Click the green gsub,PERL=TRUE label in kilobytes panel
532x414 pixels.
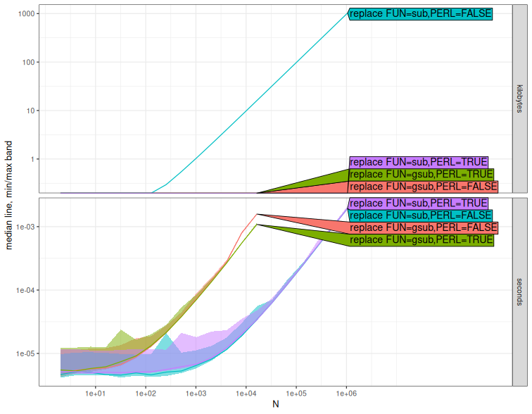coord(422,174)
